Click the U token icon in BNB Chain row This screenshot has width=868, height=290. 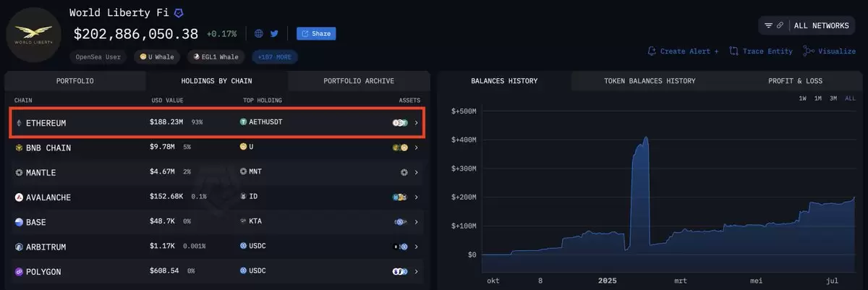[x=243, y=147]
